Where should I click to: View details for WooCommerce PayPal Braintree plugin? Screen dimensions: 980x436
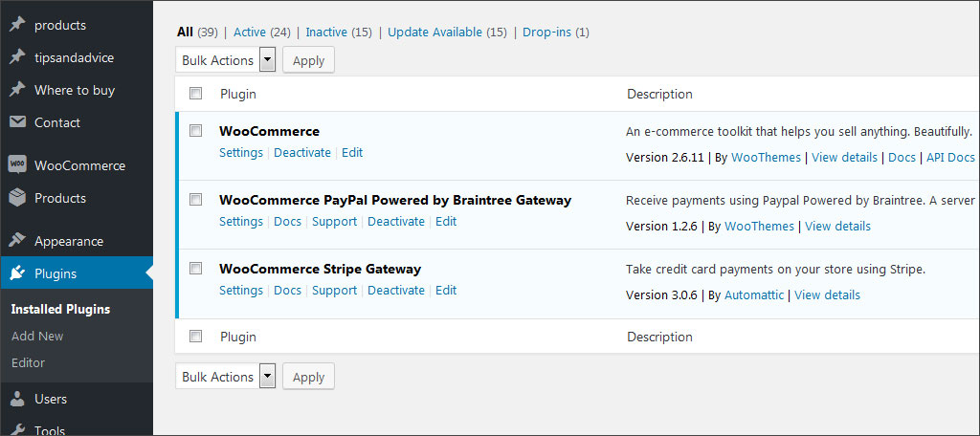pos(837,227)
